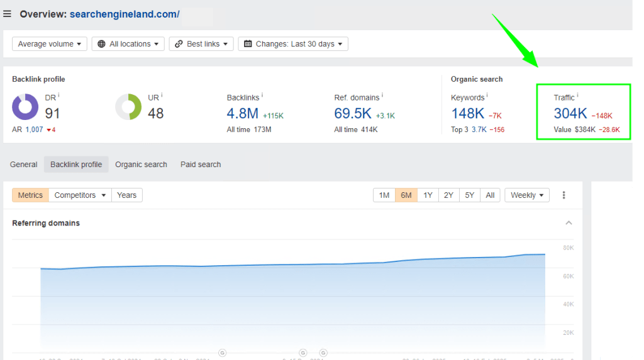The width and height of the screenshot is (644, 360).
Task: Open the chart three-dot options menu
Action: pos(563,195)
